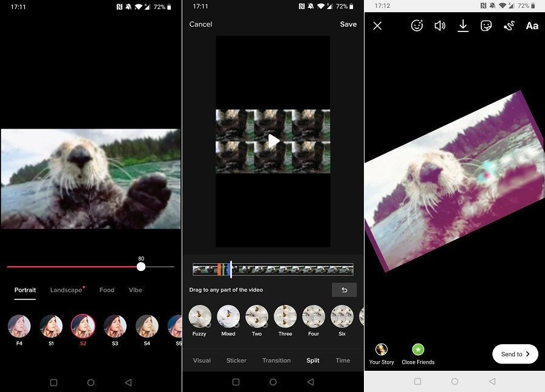Open the sticker picker icon
545x392 pixels.
[x=486, y=26]
